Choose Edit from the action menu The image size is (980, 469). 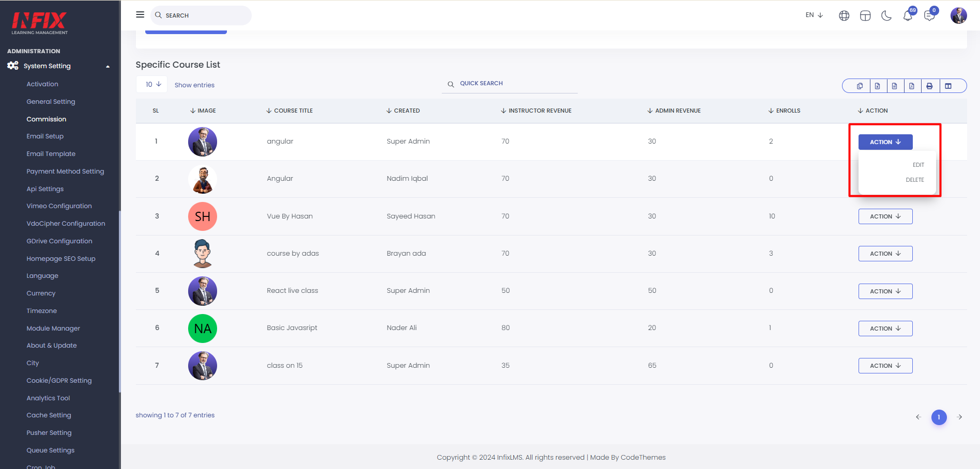tap(918, 165)
